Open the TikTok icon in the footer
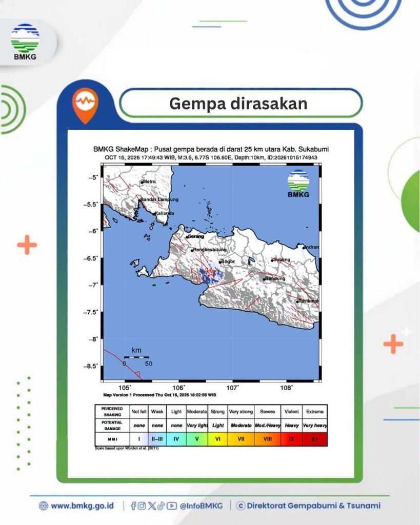Image resolution: width=420 pixels, height=525 pixels. pyautogui.click(x=161, y=506)
